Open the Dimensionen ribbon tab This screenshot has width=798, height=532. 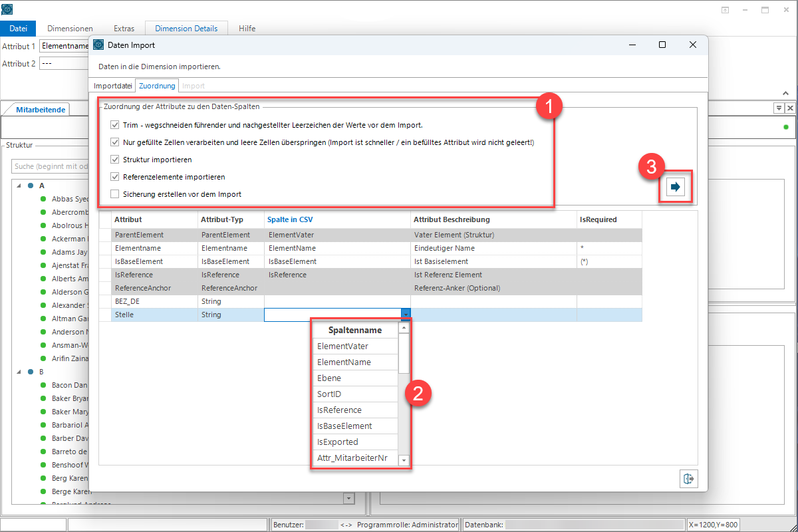[70, 29]
